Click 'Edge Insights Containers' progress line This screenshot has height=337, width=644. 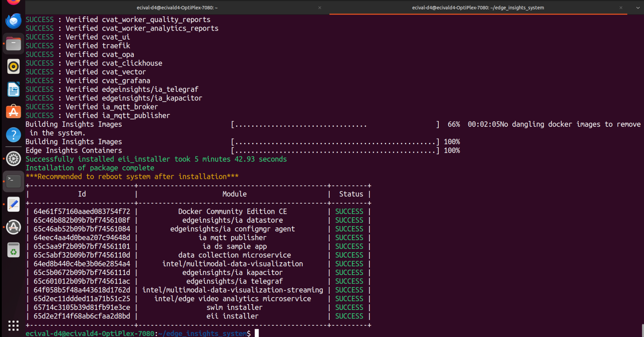(243, 150)
